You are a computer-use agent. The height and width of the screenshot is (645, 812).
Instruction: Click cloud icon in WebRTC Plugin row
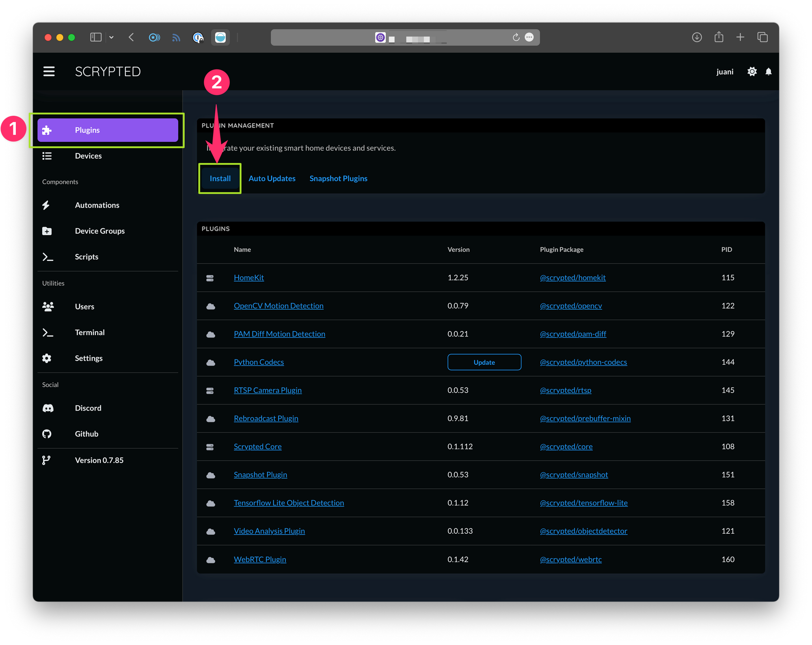coord(211,560)
